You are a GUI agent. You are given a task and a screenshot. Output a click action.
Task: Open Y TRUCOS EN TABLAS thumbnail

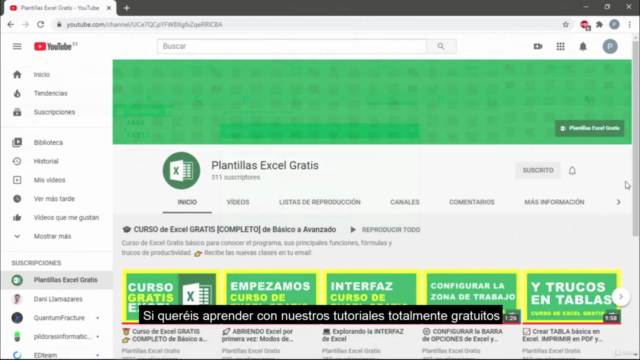(572, 297)
